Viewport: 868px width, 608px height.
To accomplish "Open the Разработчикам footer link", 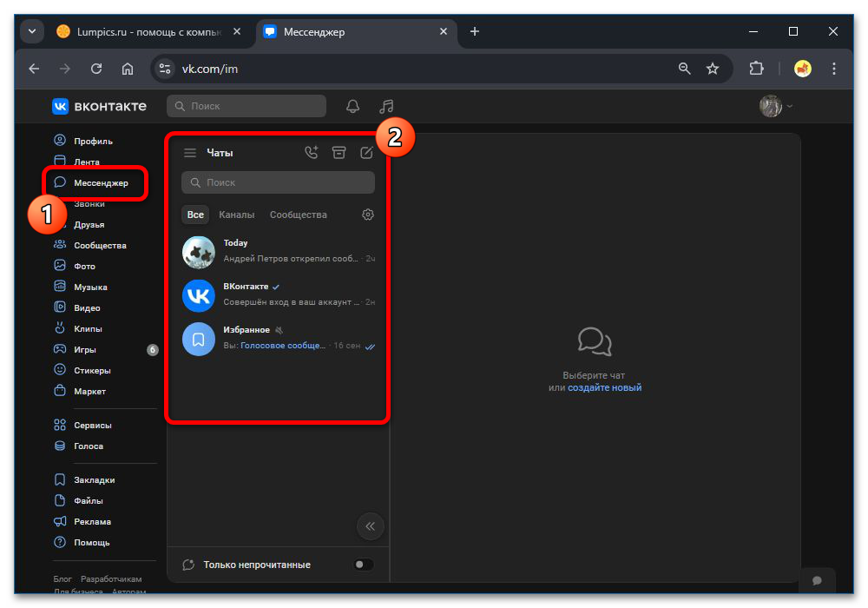I will 111,578.
